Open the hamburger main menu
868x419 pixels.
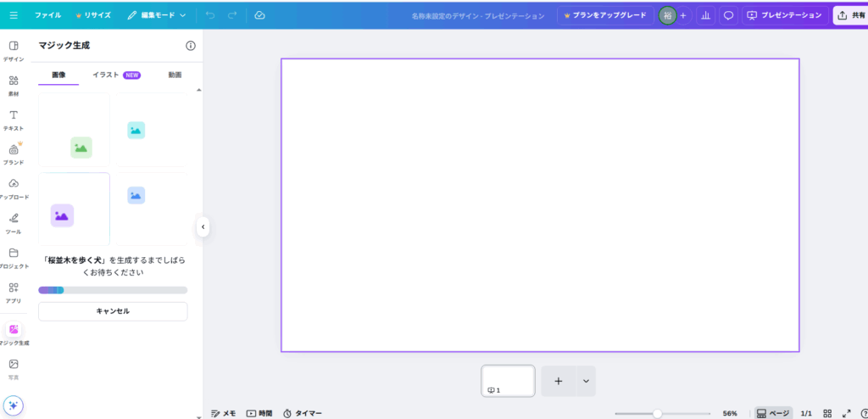(14, 15)
